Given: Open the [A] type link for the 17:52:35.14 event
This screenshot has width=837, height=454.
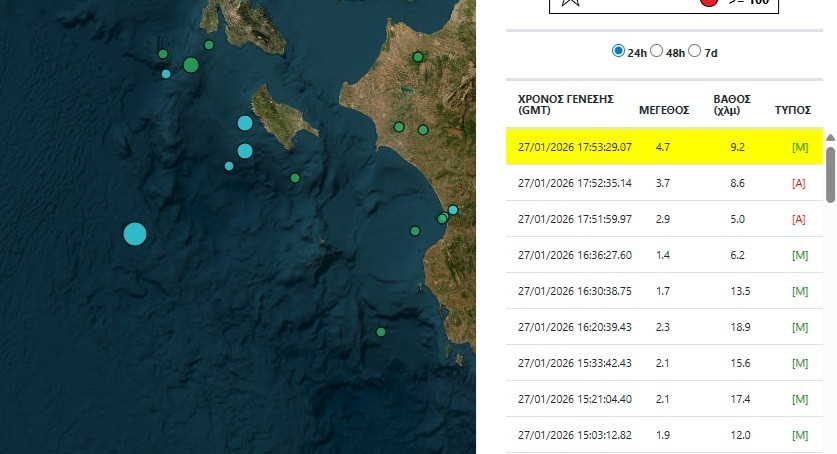Looking at the screenshot, I should [799, 184].
